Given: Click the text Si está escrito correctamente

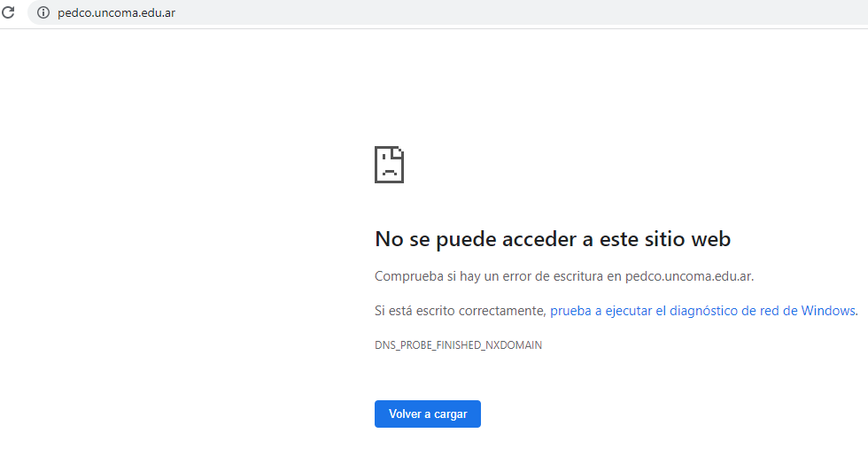Looking at the screenshot, I should [460, 311].
